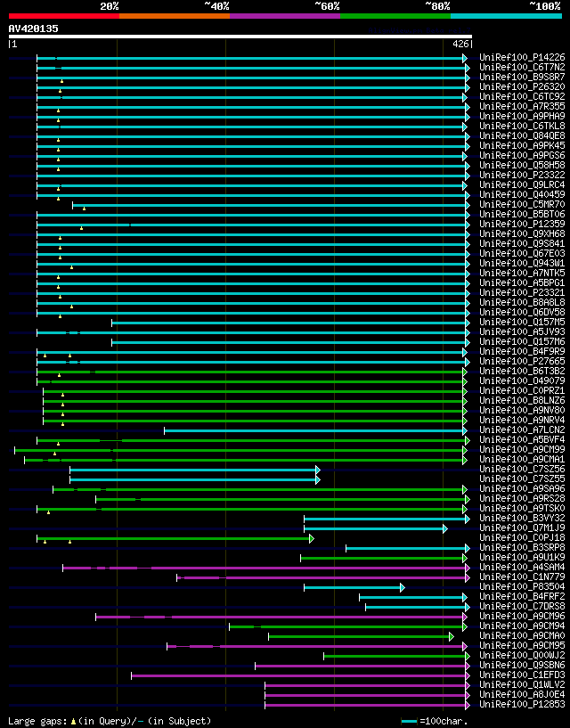Screen dimensions: 570x728
Task: Open hit UniRef100_C6T7N2
Action: tap(522, 68)
